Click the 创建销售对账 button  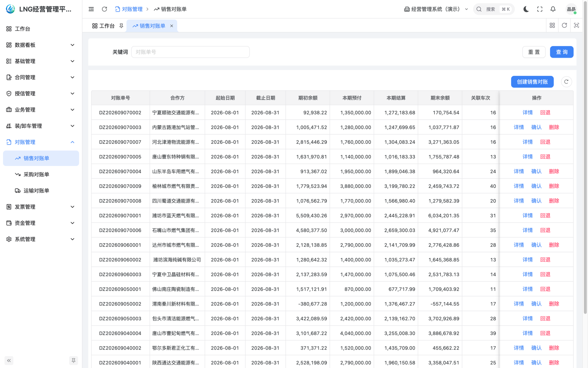tap(532, 82)
